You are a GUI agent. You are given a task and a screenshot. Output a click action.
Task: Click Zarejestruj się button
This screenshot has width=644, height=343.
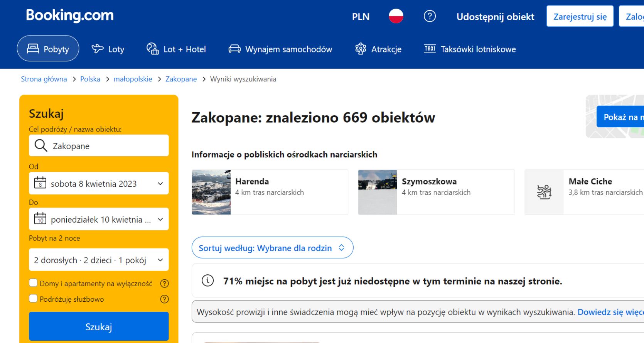coord(580,16)
